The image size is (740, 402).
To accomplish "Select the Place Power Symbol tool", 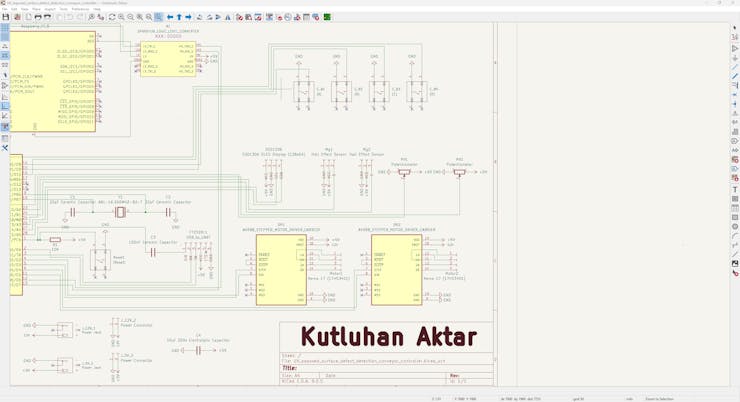I will click(x=735, y=58).
